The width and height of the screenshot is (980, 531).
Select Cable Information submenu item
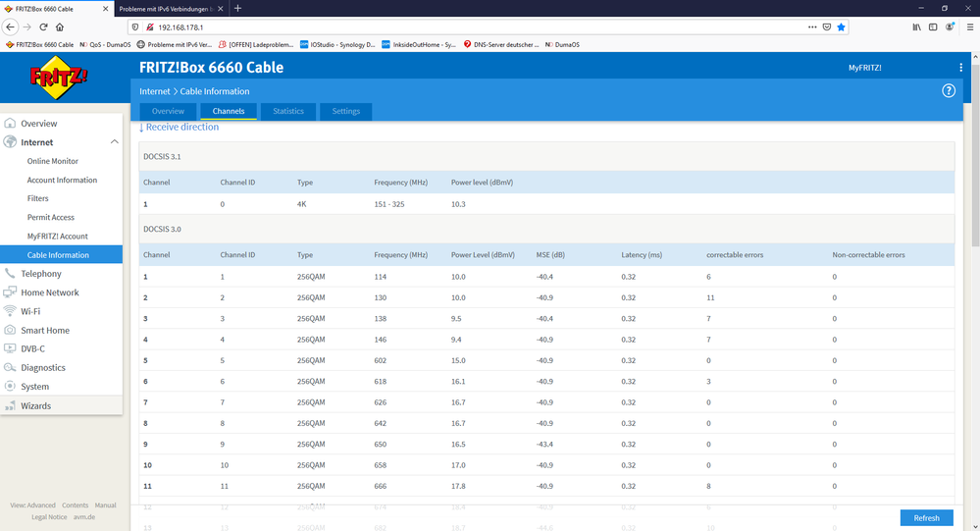click(x=61, y=254)
